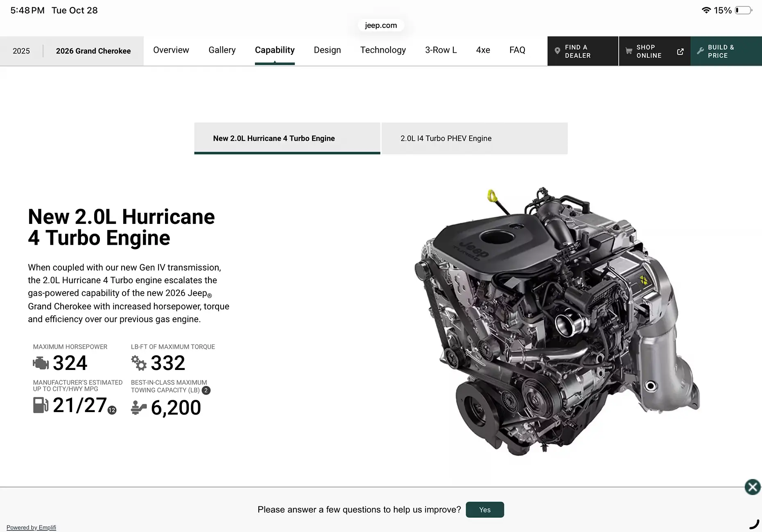Click Yes to answer the survey
Viewport: 762px width, 532px height.
[485, 509]
